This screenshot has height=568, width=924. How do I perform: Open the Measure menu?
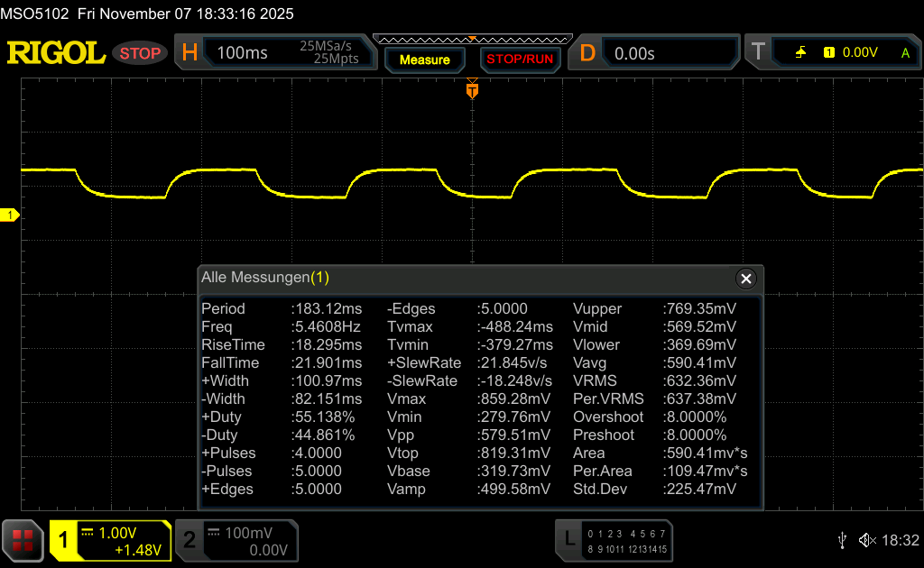(x=424, y=60)
